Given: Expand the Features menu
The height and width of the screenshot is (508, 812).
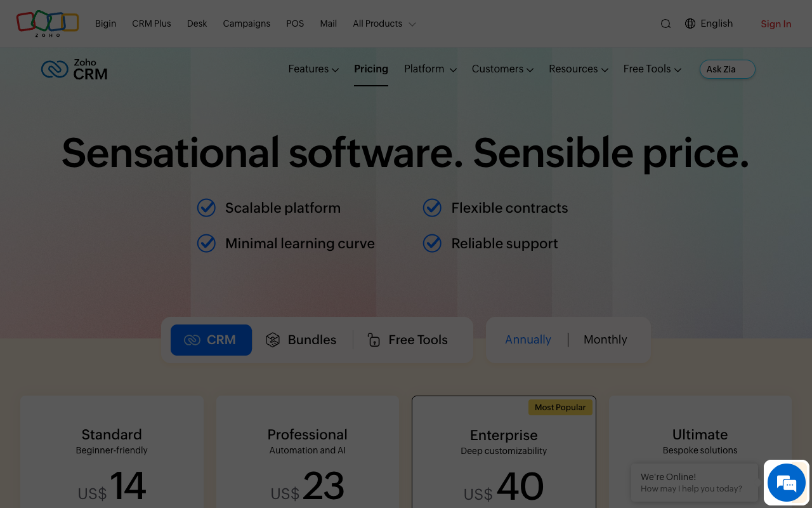Looking at the screenshot, I should tap(313, 69).
